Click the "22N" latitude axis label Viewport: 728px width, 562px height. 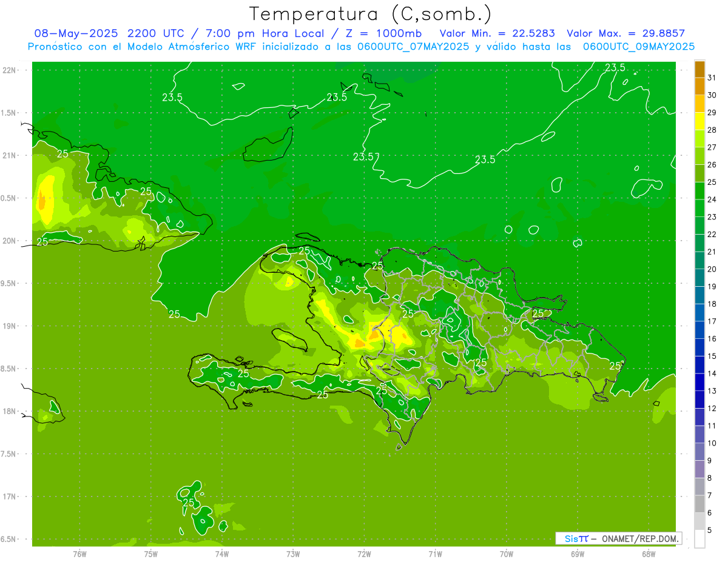click(x=10, y=70)
